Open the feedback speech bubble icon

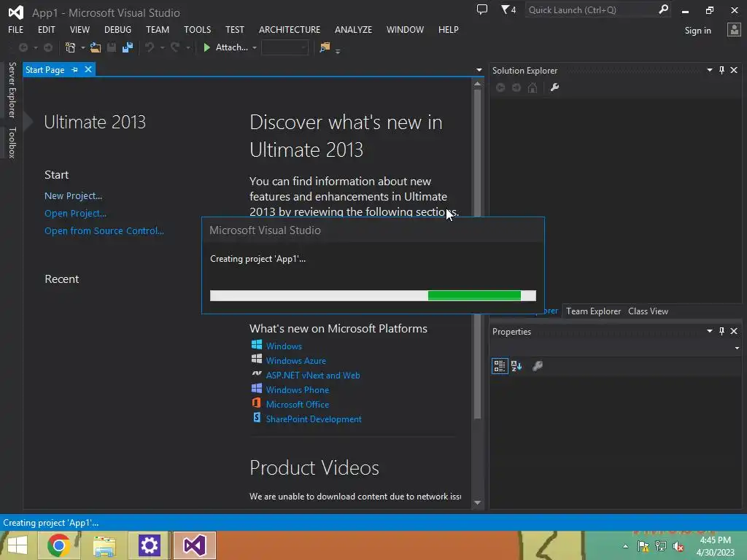click(x=482, y=9)
